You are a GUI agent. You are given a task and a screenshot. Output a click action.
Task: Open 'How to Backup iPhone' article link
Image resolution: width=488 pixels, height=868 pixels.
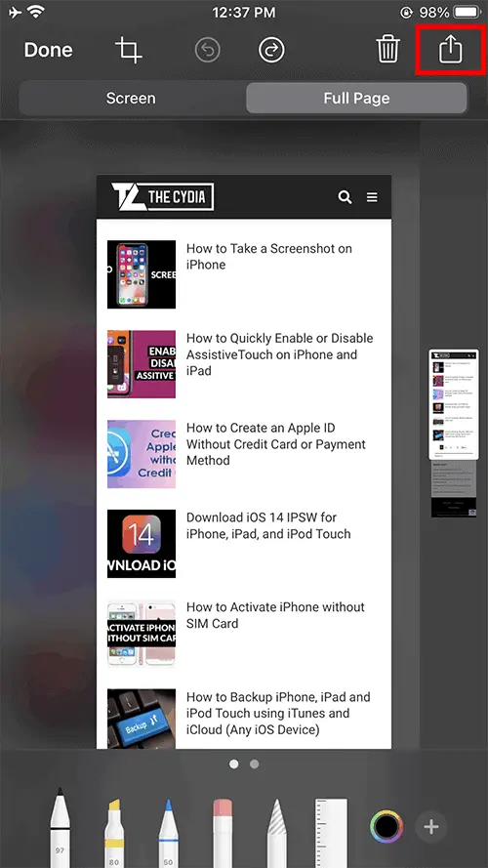click(x=278, y=713)
